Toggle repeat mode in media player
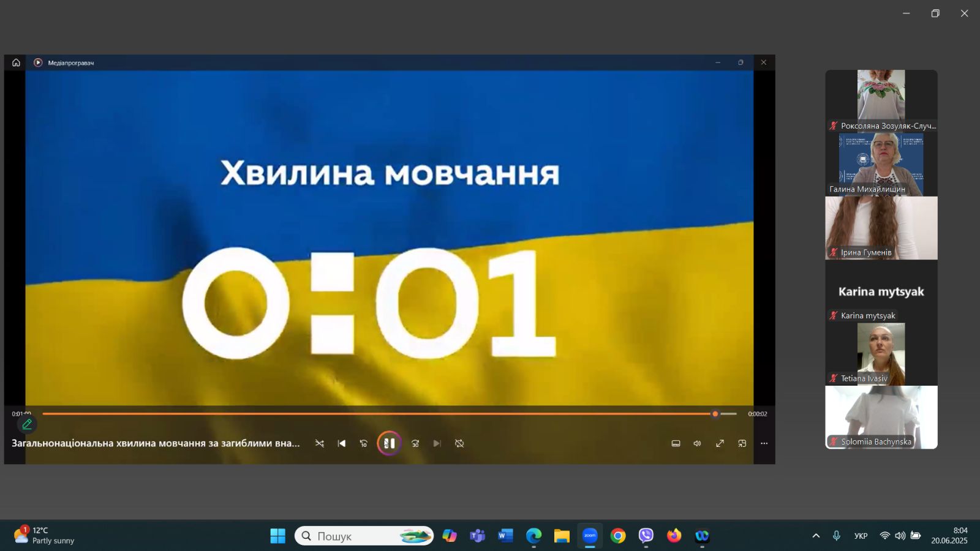The image size is (980, 551). click(x=459, y=443)
